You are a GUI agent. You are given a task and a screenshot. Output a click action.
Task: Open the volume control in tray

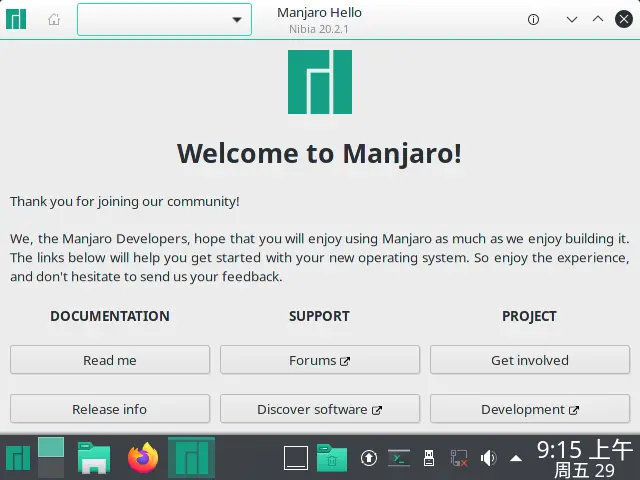488,458
